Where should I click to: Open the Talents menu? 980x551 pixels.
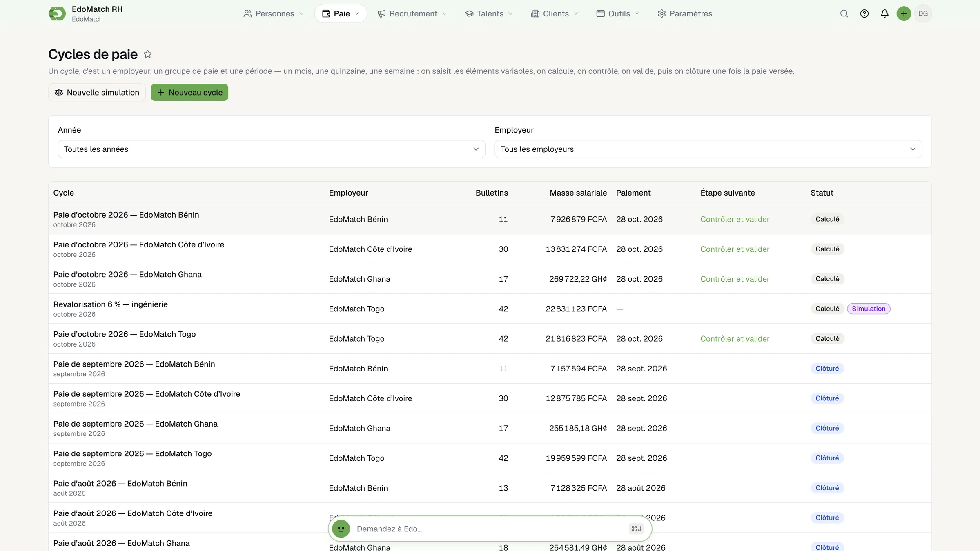tap(489, 13)
